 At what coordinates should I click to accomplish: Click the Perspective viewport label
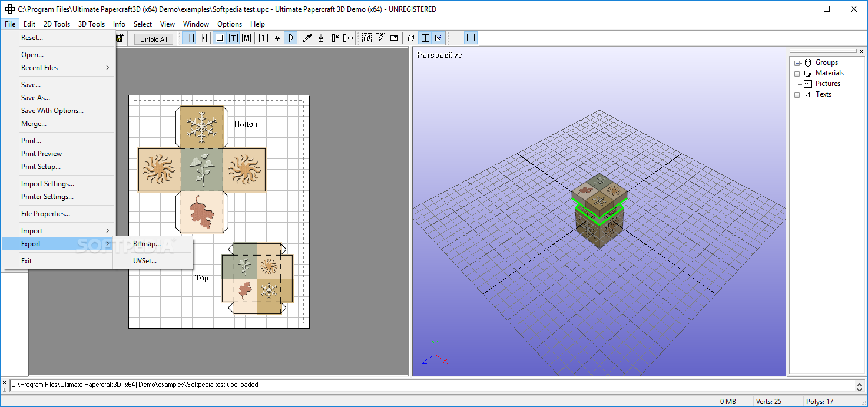tap(439, 55)
